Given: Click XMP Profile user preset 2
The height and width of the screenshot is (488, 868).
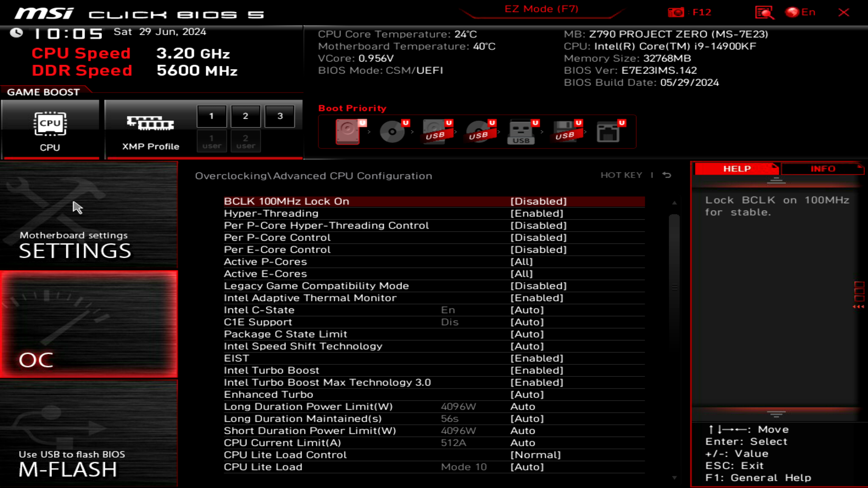Looking at the screenshot, I should [x=245, y=142].
